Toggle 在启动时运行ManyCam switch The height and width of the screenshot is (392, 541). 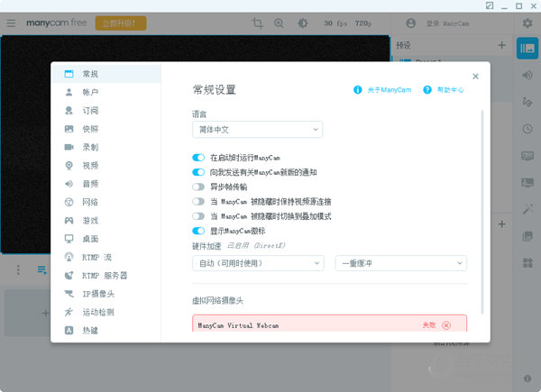[198, 158]
